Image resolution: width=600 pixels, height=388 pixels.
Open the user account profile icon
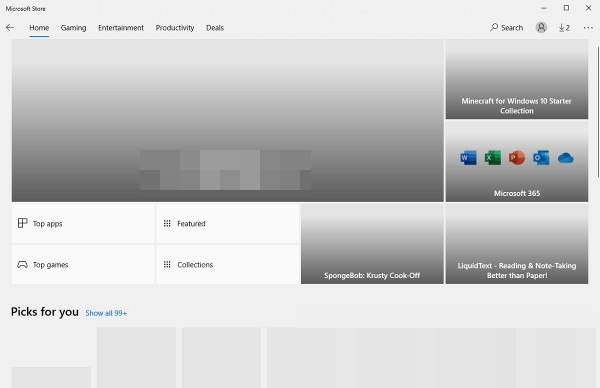coord(541,28)
